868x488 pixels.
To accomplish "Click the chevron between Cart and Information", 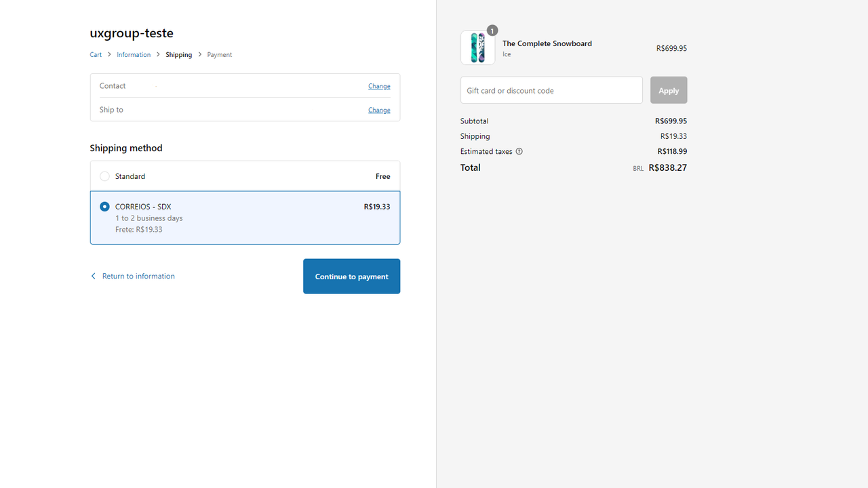I will click(109, 54).
